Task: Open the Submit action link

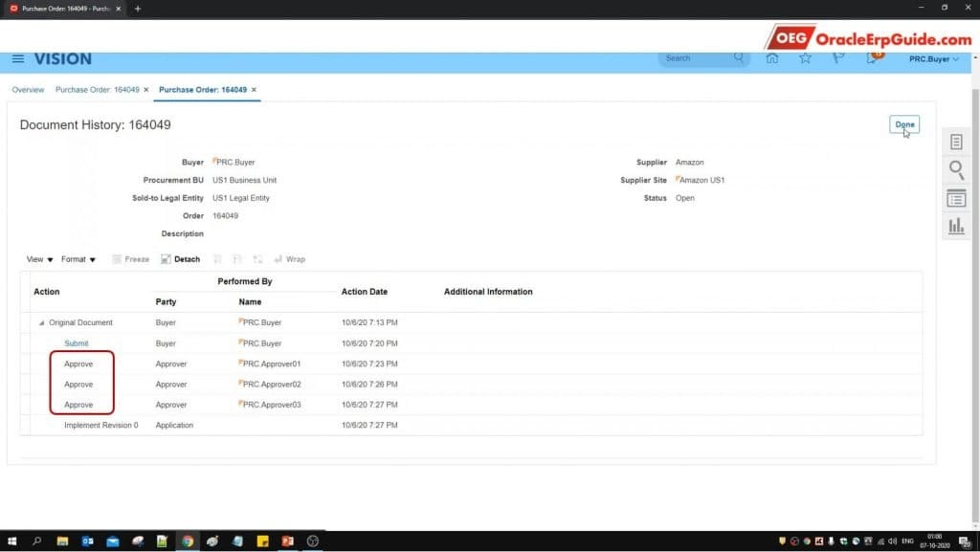Action: point(76,342)
